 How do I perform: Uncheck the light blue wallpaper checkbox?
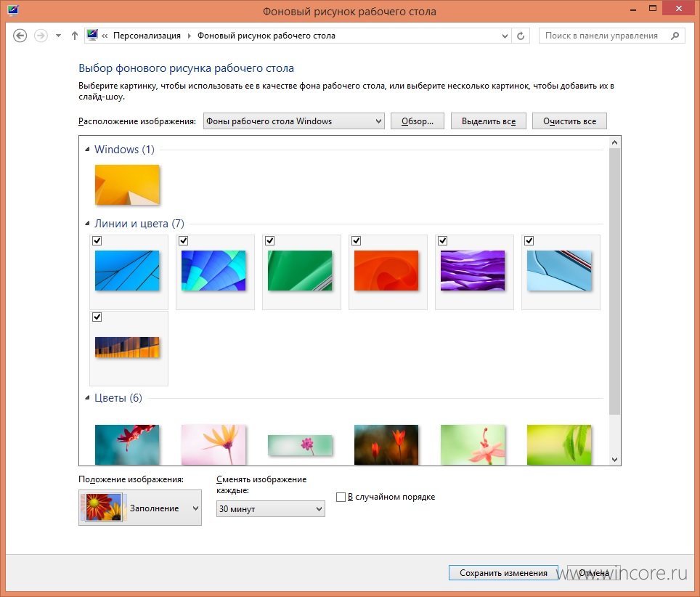(529, 241)
